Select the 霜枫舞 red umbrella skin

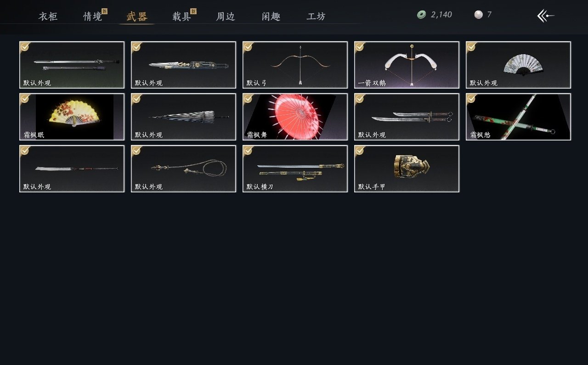295,117
